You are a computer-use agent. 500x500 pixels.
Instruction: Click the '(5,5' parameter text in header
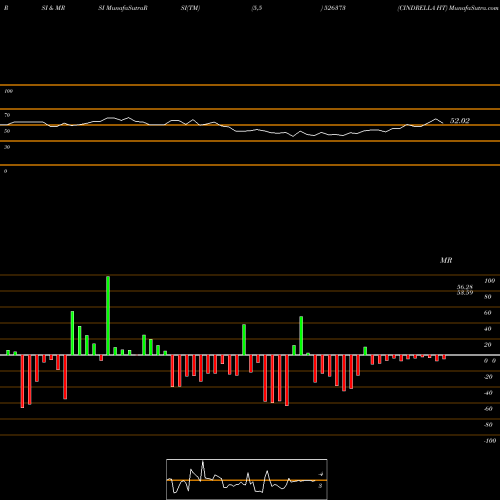tap(257, 8)
